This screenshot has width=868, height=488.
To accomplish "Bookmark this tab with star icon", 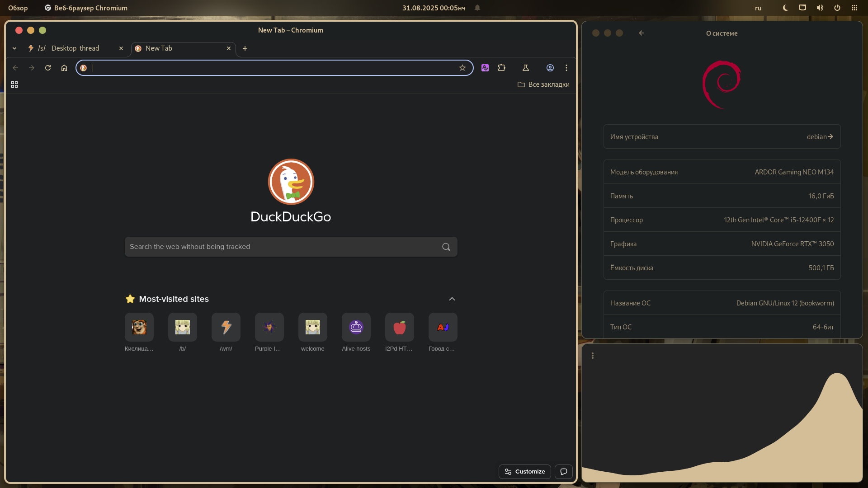I will coord(462,68).
